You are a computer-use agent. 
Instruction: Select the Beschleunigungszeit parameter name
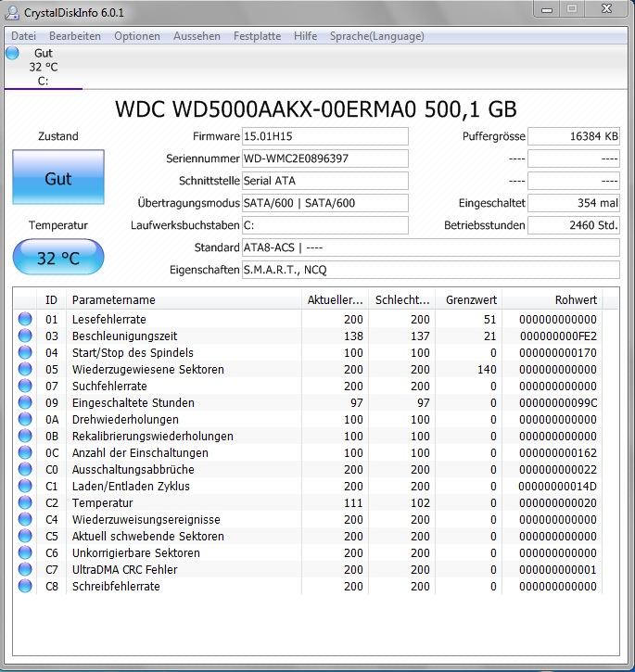pyautogui.click(x=124, y=336)
